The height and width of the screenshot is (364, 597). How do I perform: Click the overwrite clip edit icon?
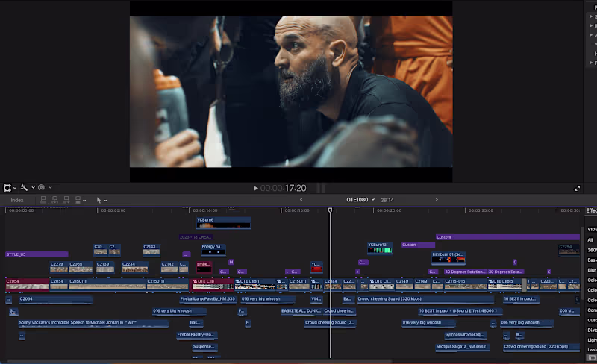pyautogui.click(x=78, y=200)
